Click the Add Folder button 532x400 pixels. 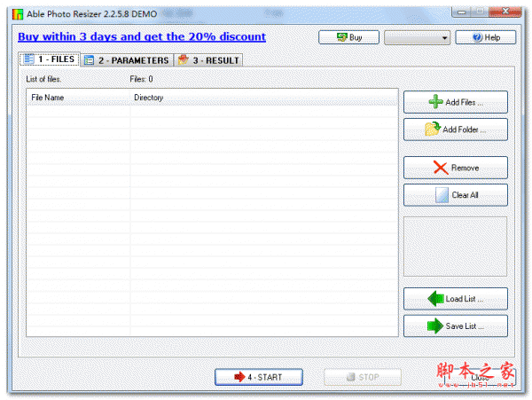pyautogui.click(x=456, y=129)
